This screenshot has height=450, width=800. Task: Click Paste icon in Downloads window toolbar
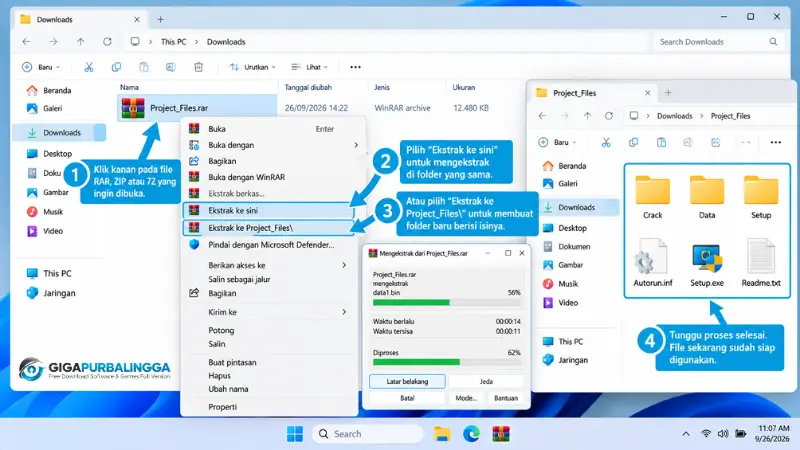point(144,67)
